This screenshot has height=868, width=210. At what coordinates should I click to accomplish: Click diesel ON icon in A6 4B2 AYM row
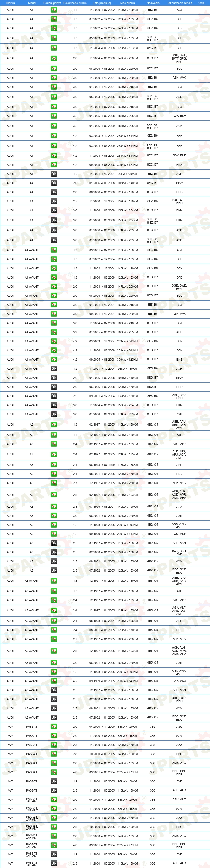54,561
